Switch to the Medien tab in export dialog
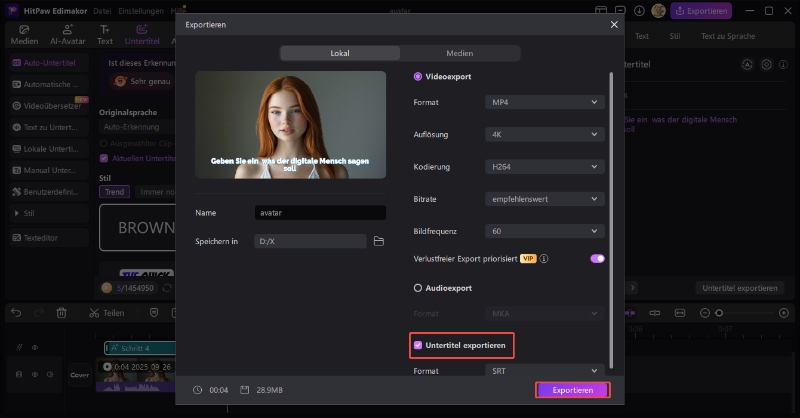Viewport: 800px width, 418px height. coord(459,53)
